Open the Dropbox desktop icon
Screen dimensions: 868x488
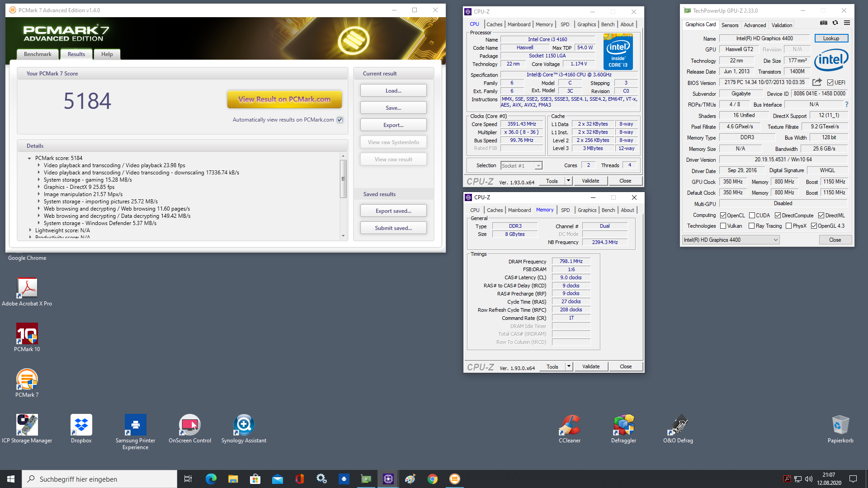(x=81, y=429)
